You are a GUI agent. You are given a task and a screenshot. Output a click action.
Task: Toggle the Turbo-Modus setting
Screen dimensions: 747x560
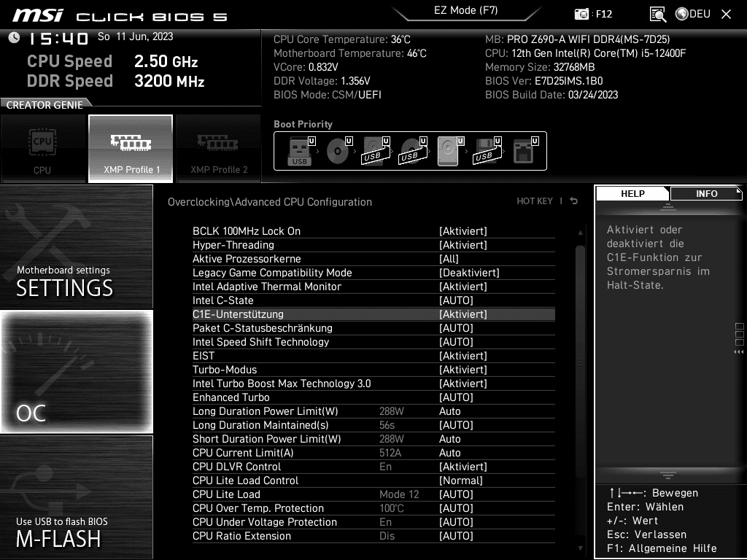[373, 370]
